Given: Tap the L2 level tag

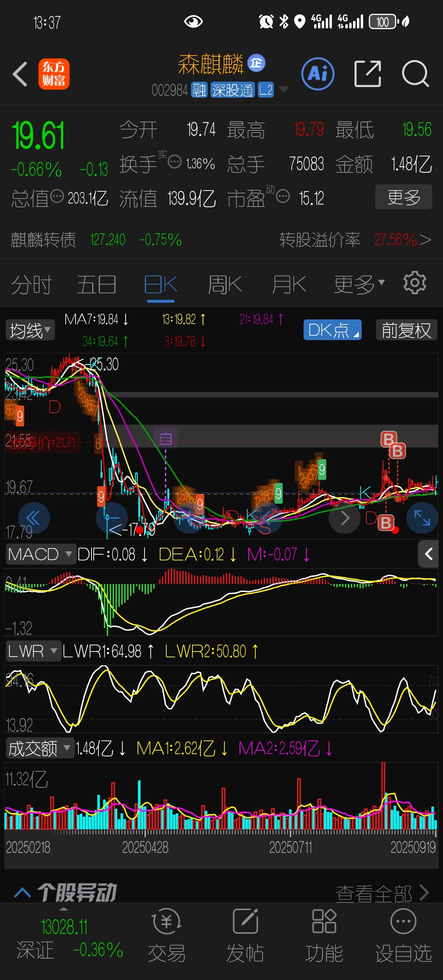Looking at the screenshot, I should coord(266,90).
